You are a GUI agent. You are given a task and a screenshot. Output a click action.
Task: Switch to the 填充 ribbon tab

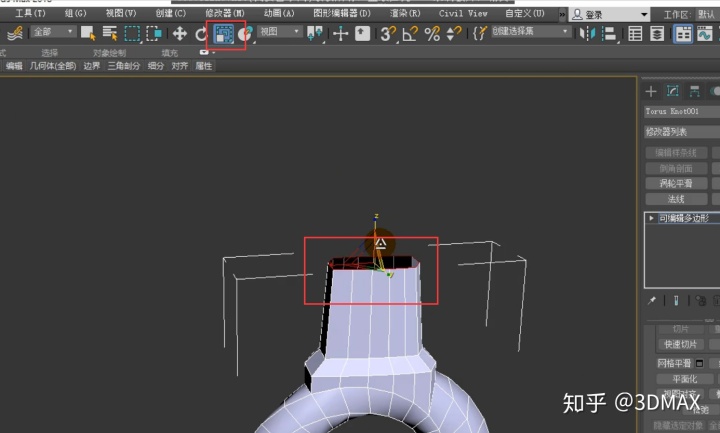169,53
